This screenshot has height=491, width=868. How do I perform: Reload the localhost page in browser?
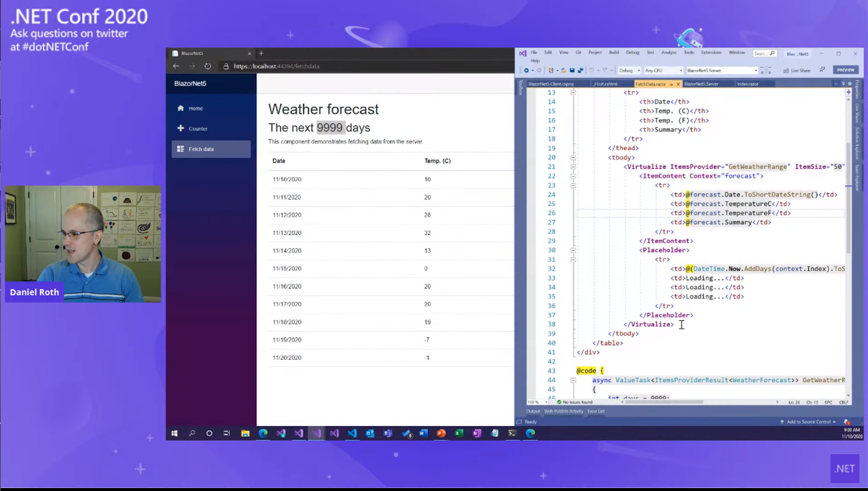(x=207, y=66)
